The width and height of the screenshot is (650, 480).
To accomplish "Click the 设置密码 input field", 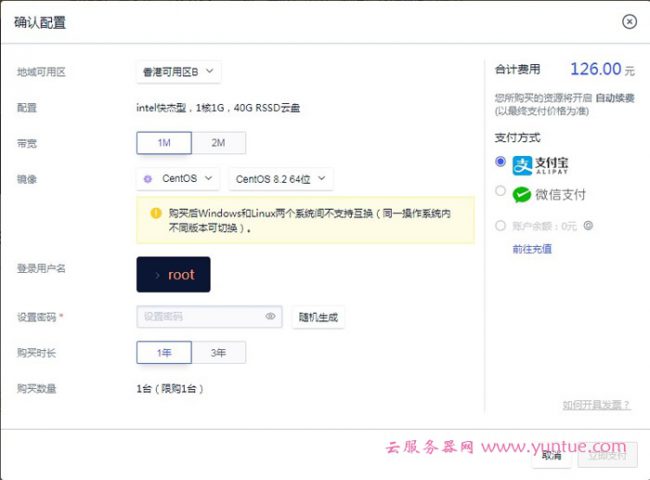I will [200, 317].
